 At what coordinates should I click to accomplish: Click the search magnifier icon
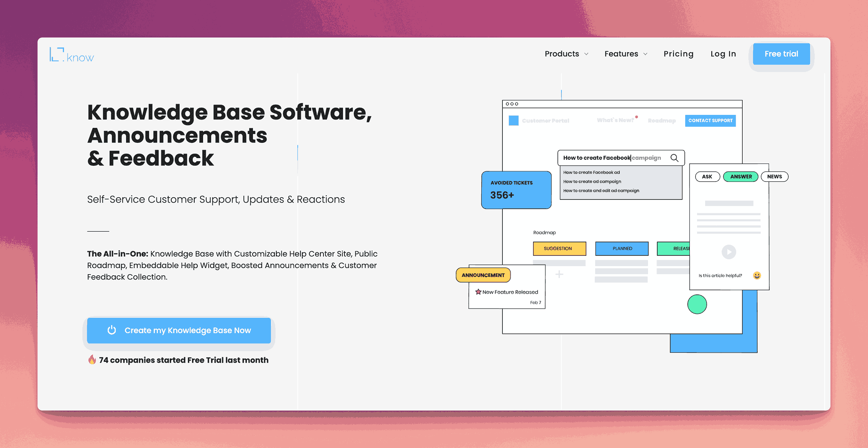674,158
